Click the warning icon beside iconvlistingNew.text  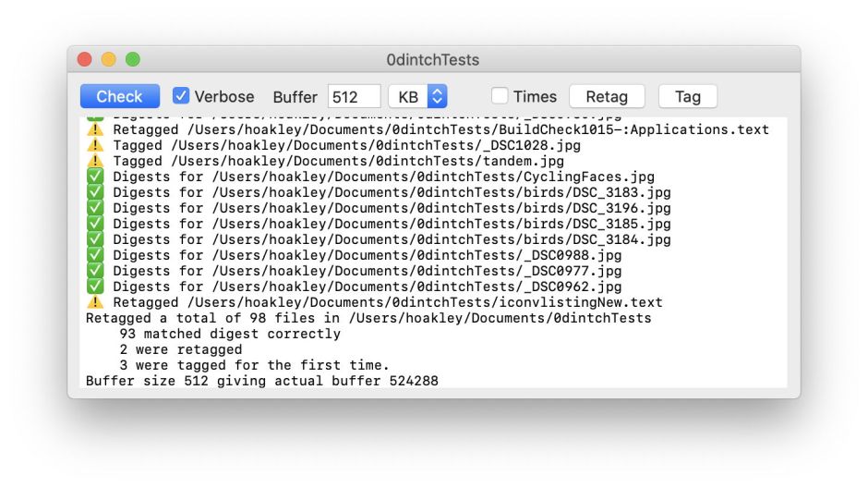point(95,302)
